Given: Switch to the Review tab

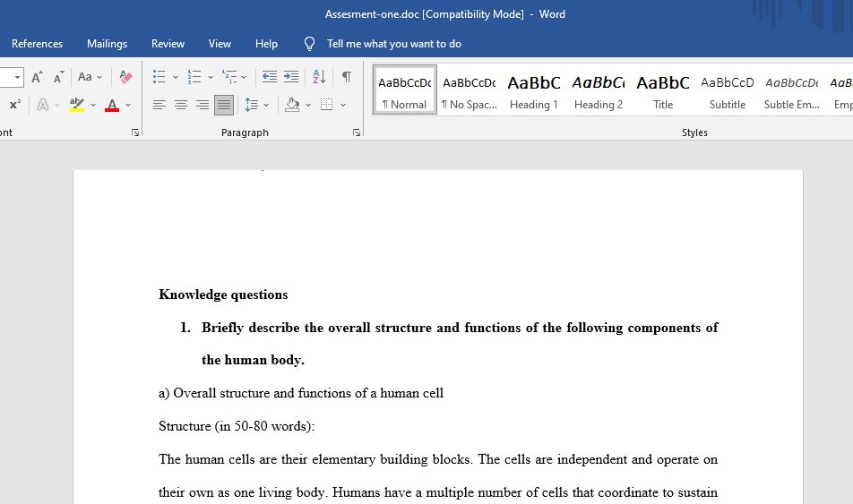Looking at the screenshot, I should coord(168,44).
